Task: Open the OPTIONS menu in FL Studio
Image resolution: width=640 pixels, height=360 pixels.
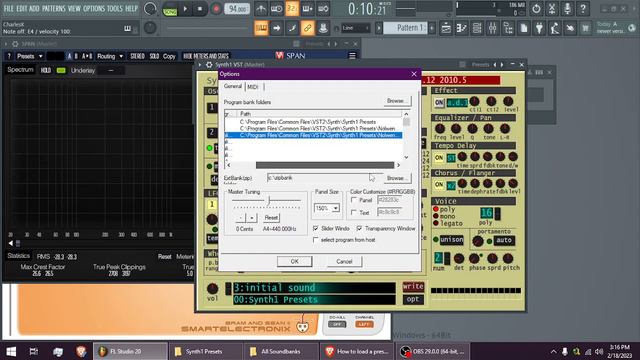Action: tap(94, 8)
